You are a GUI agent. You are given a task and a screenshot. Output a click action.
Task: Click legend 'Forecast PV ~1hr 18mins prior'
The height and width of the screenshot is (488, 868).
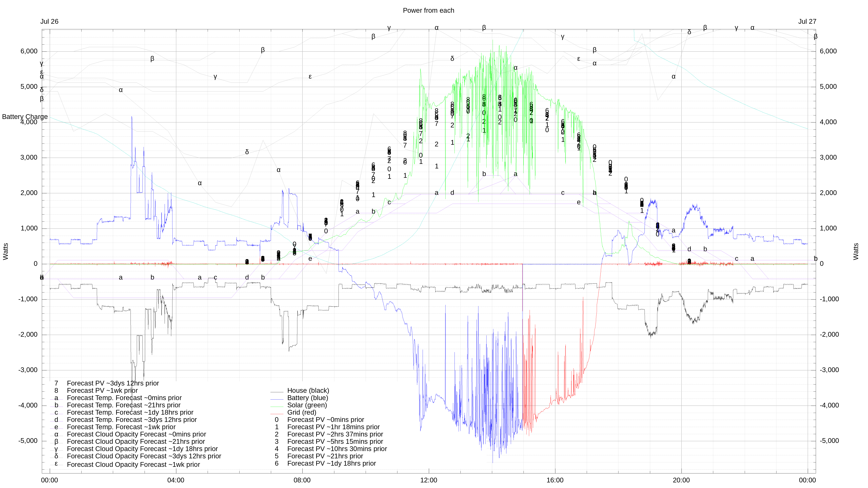pyautogui.click(x=333, y=427)
